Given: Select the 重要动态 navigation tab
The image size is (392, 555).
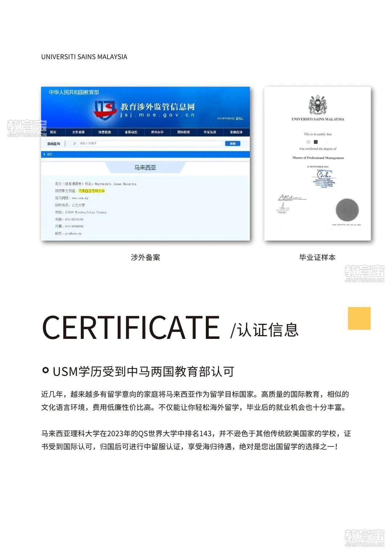Looking at the screenshot, I should tap(131, 132).
